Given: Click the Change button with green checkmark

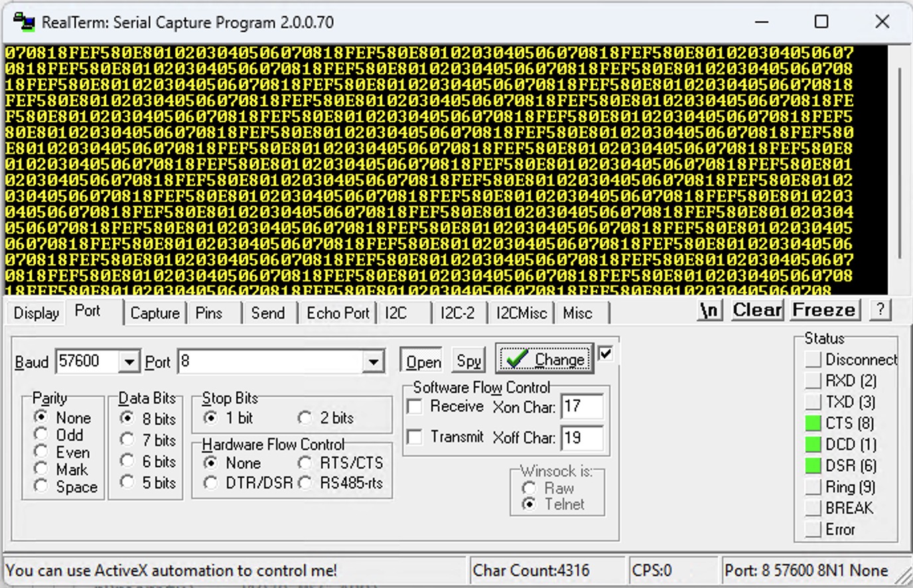Looking at the screenshot, I should (544, 360).
